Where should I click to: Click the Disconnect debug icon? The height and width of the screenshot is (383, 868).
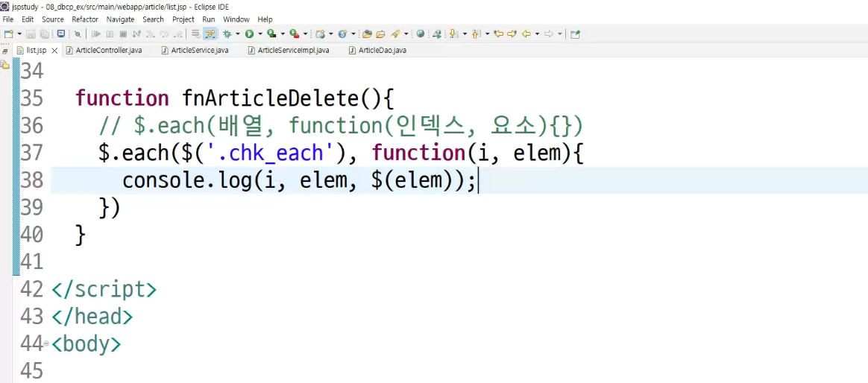pos(136,34)
